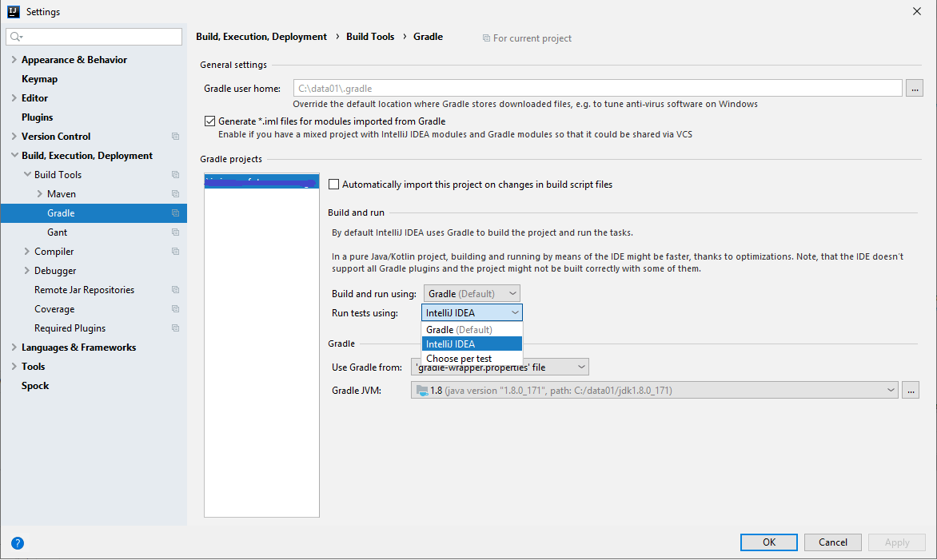
Task: Click project-level icon next to Version Control
Action: 175,136
